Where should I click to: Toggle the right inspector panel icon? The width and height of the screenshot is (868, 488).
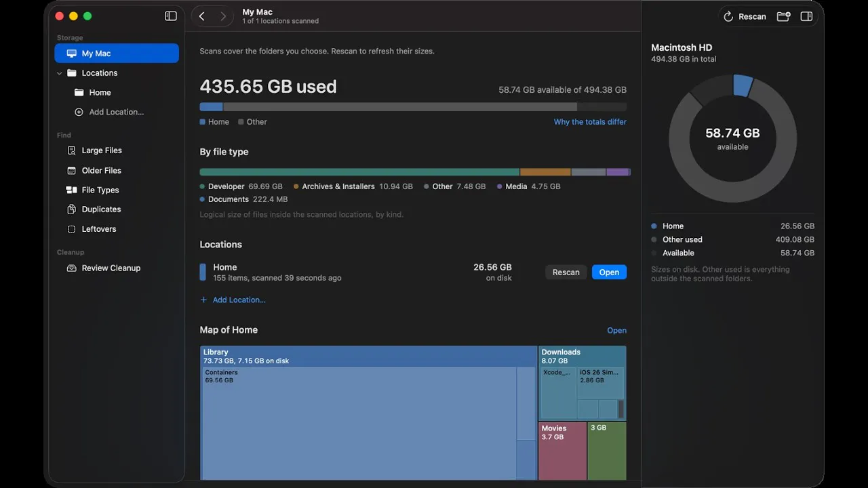point(806,16)
